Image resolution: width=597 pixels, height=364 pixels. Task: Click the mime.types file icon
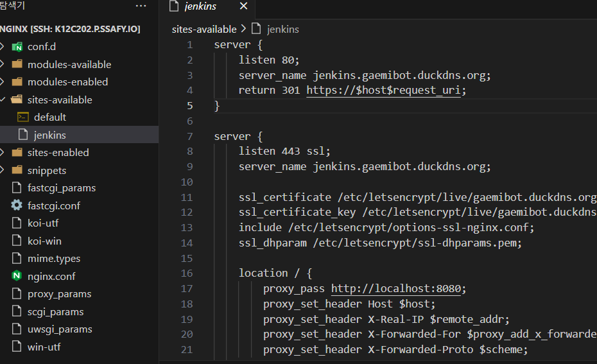[17, 258]
